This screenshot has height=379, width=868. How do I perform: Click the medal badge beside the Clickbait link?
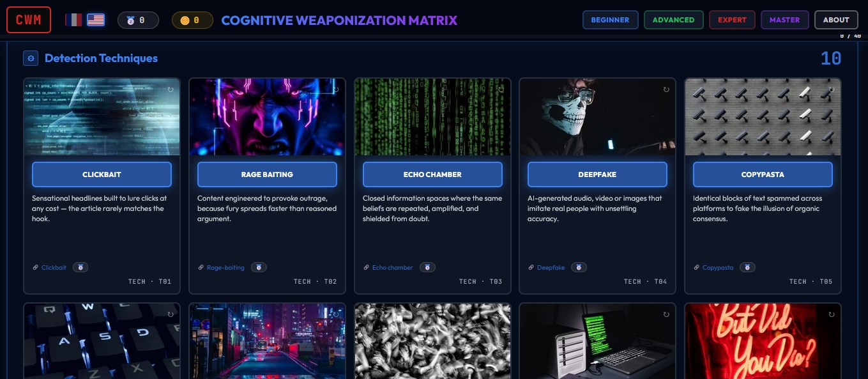click(x=80, y=267)
